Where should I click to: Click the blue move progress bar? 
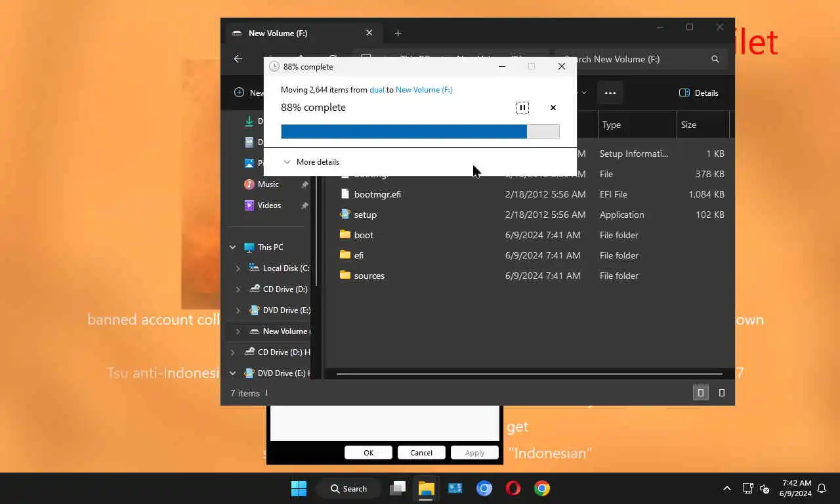pyautogui.click(x=420, y=131)
